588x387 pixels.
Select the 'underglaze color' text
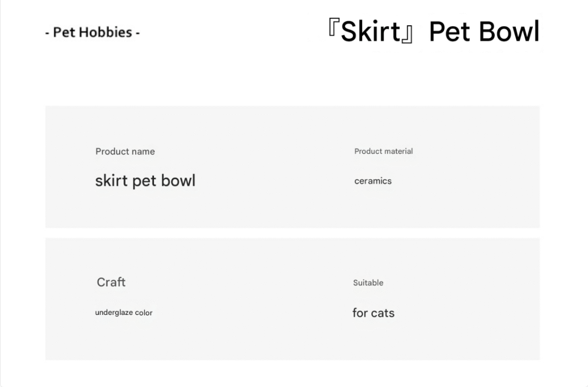(x=124, y=313)
